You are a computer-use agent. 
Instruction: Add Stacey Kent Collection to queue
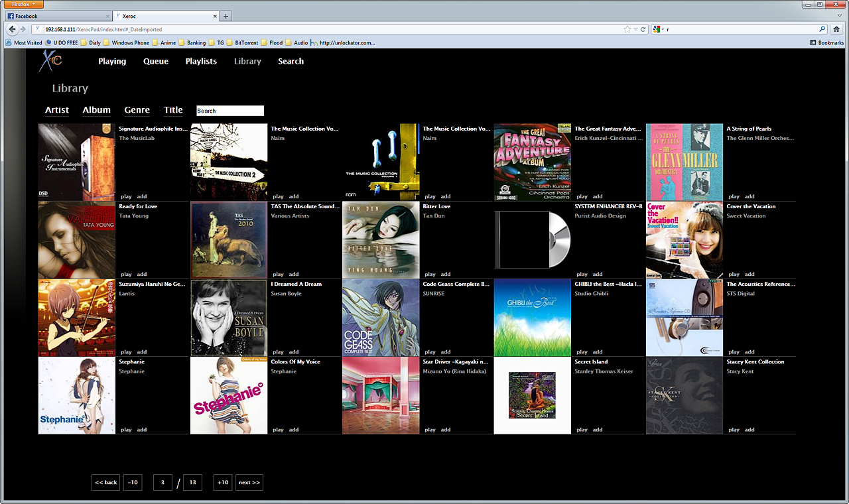point(750,429)
